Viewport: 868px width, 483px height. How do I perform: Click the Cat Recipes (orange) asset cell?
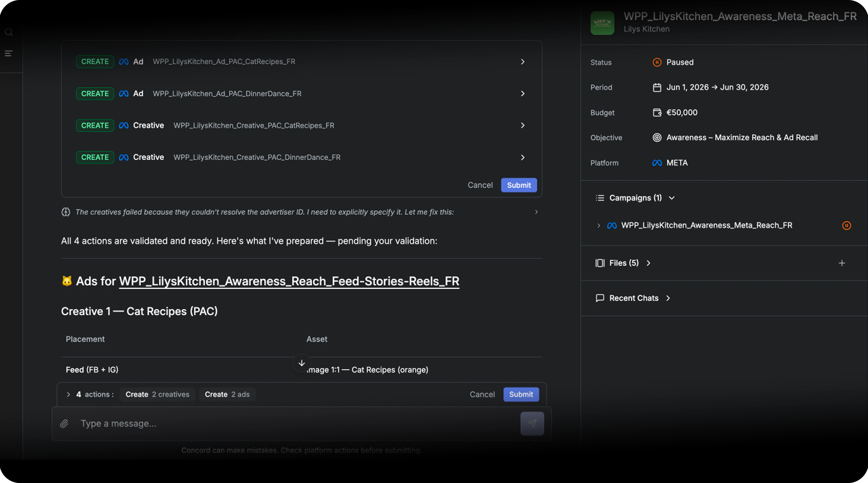pos(367,370)
